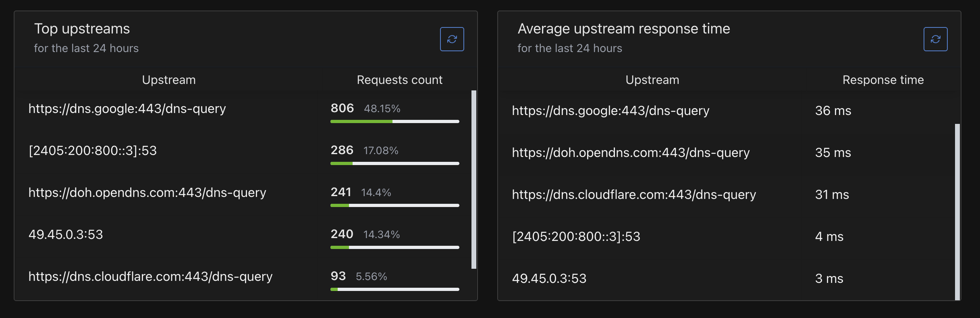This screenshot has width=980, height=318.
Task: Click dns.google upstream in Top upstreams
Action: click(x=127, y=109)
